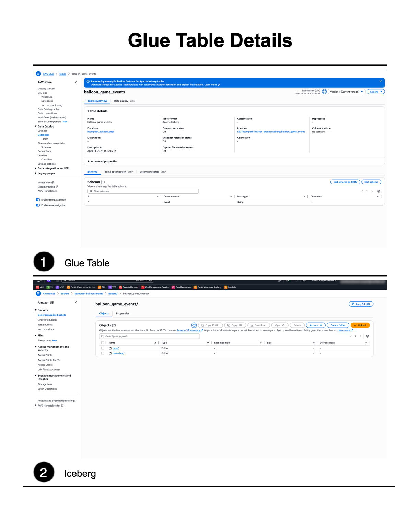Open Key Management Service shortcut

[155, 287]
